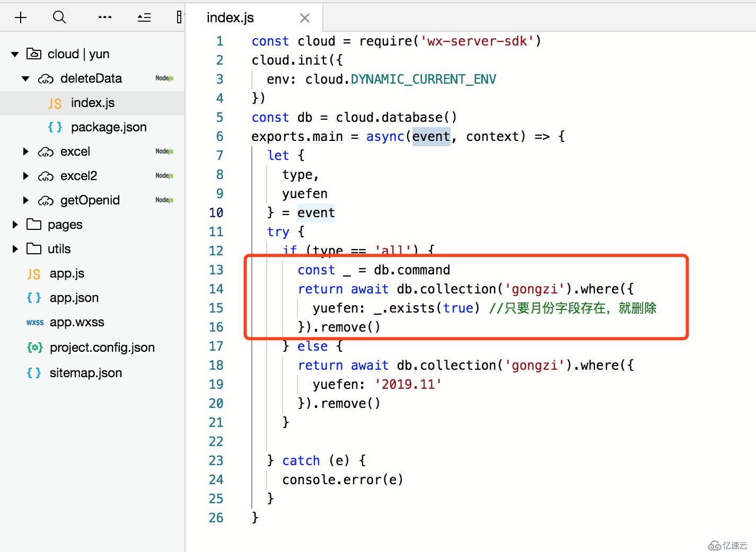Select index.js in the file tree
Viewport: 756px width, 552px height.
(x=93, y=103)
